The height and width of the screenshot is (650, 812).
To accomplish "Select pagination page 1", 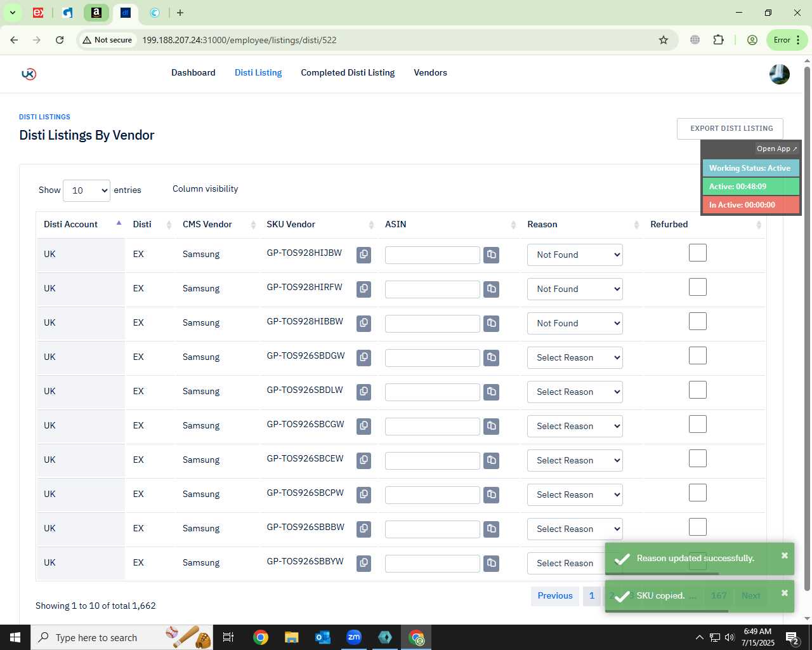I will [x=592, y=596].
